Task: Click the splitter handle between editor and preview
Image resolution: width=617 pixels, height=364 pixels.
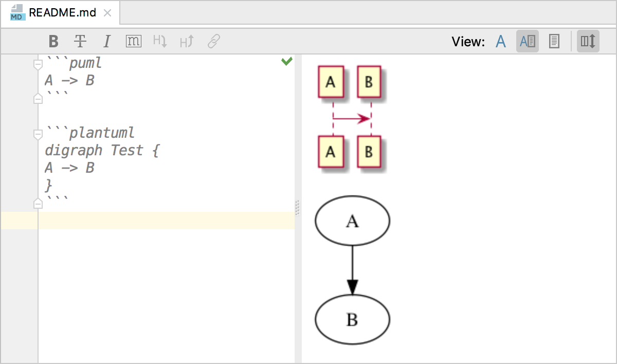Action: [297, 208]
